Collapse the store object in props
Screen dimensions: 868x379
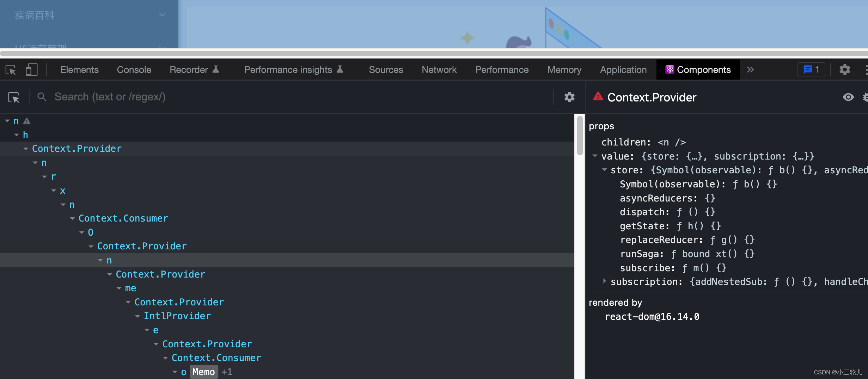coord(604,170)
